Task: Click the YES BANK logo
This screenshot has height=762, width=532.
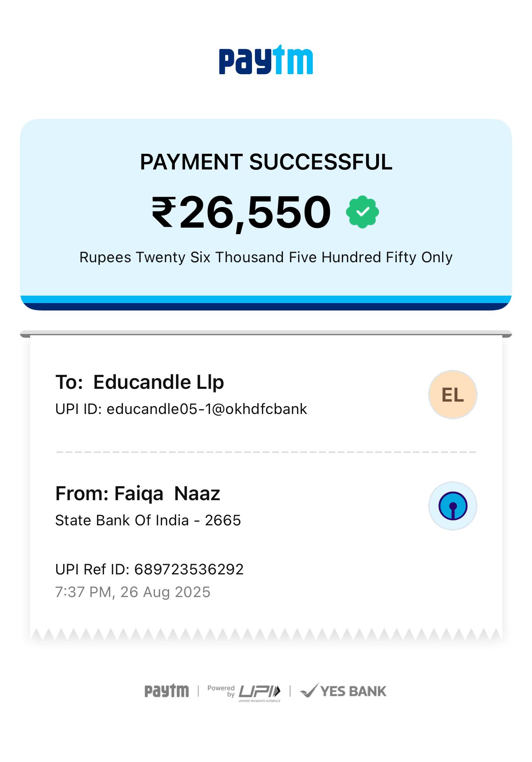Action: (x=343, y=691)
